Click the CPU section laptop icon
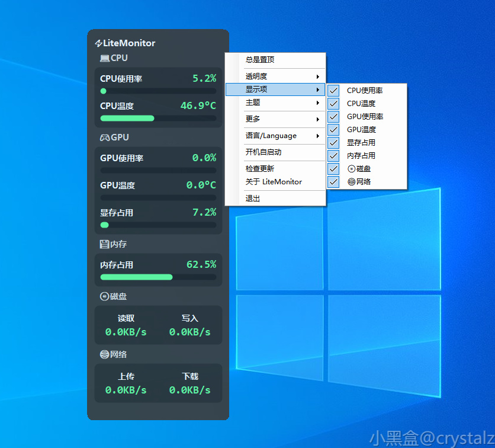This screenshot has height=448, width=495. pos(105,58)
